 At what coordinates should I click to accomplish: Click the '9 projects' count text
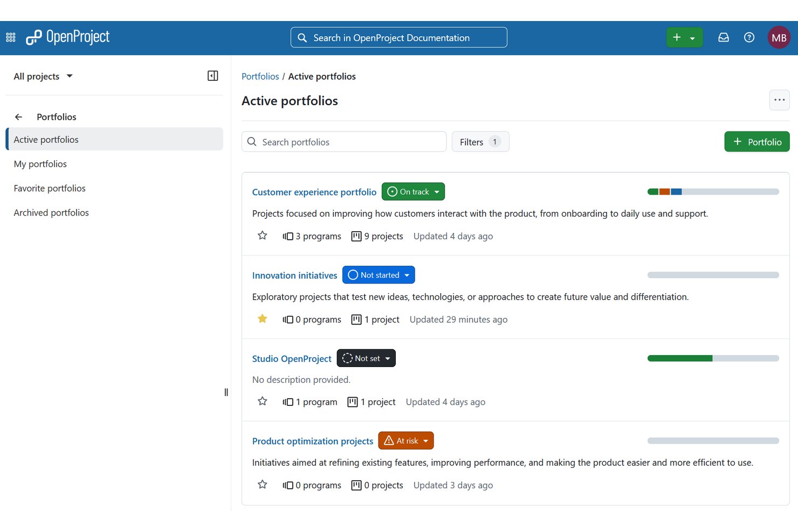[384, 236]
